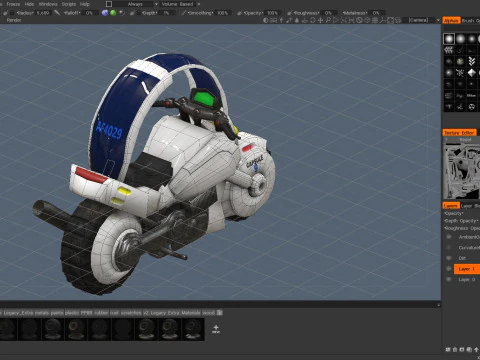Click the Opacity percentage field
Viewport: 480px width, 360px height.
pyautogui.click(x=272, y=13)
